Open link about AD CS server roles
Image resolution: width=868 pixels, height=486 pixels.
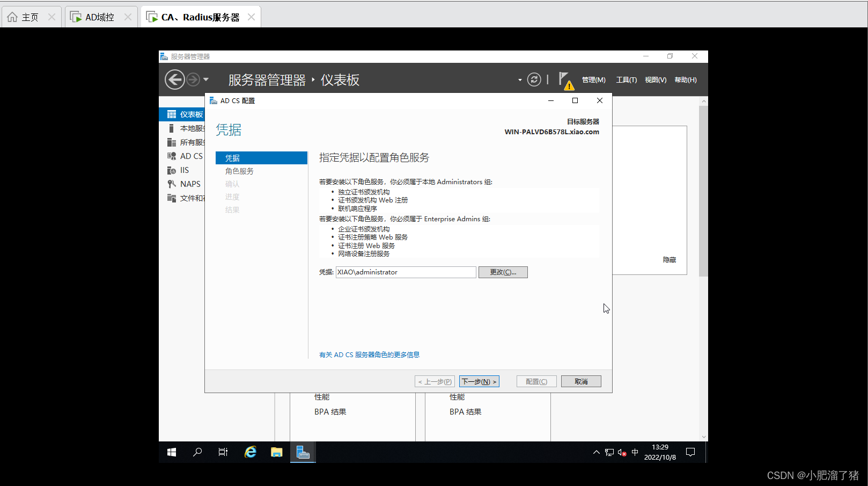(x=369, y=355)
